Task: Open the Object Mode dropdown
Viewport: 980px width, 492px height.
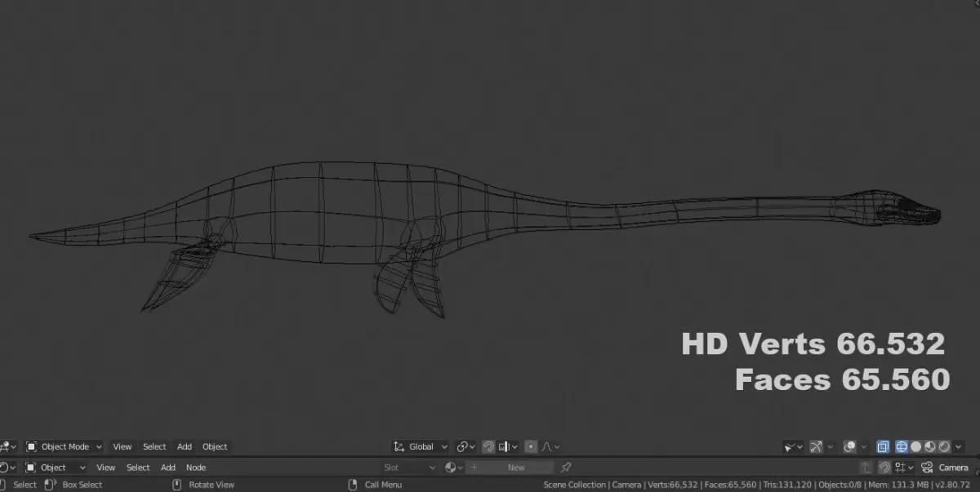Action: point(64,446)
